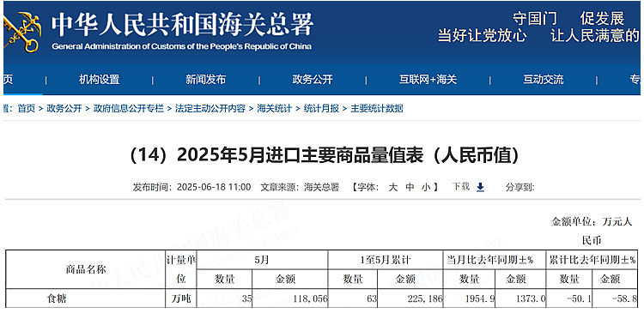This screenshot has width=644, height=313.
Task: Set font size to 小
Action: click(x=426, y=188)
